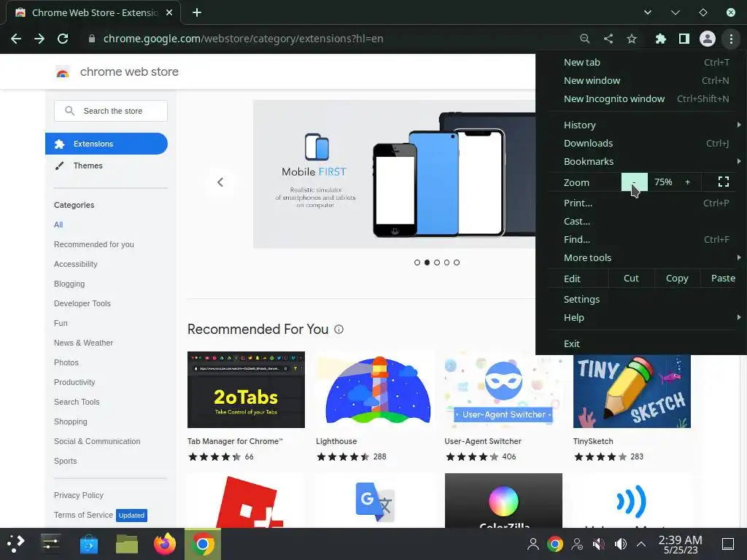747x560 pixels.
Task: Increase zoom with the plus button
Action: (x=687, y=182)
